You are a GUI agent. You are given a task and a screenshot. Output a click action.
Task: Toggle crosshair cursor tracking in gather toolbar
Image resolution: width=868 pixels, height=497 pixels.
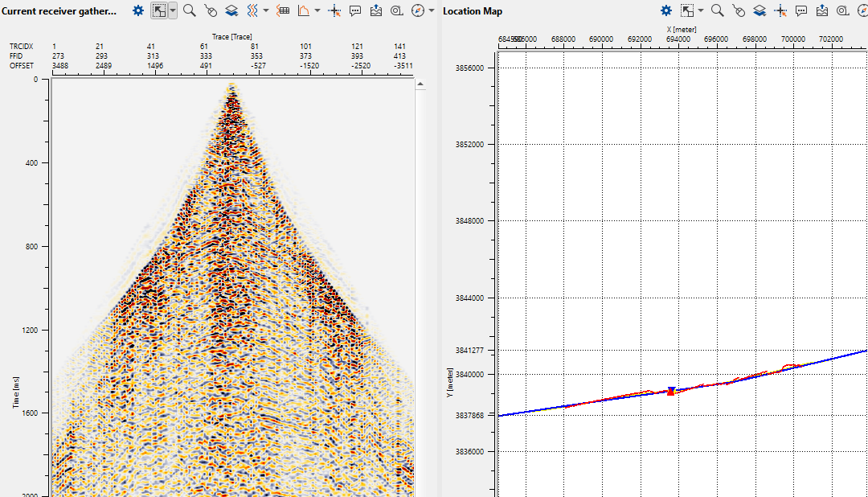[x=334, y=10]
